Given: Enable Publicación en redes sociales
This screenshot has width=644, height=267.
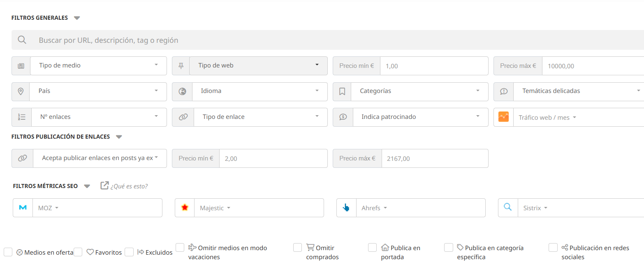Looking at the screenshot, I should point(553,248).
